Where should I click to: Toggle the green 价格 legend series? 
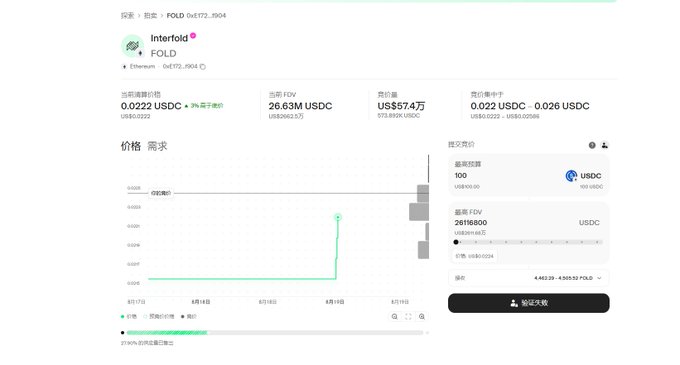129,316
